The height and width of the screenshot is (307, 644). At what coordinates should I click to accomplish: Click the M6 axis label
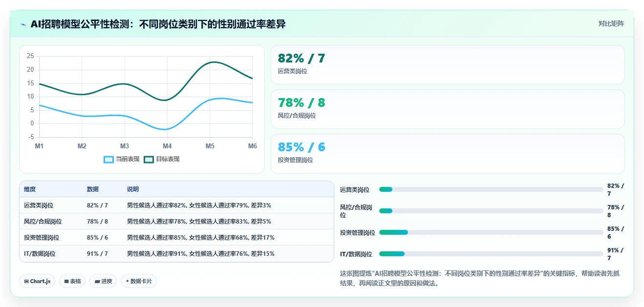[x=253, y=146]
